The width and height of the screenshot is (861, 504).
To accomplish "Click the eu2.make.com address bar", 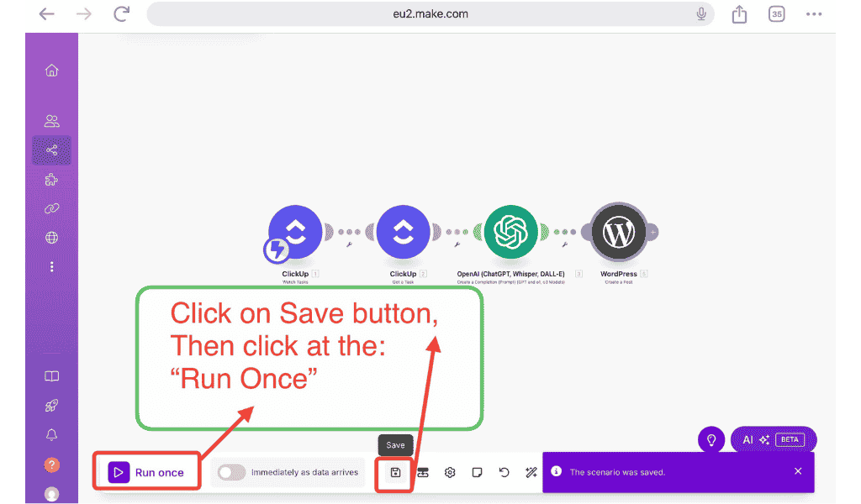I will point(430,13).
